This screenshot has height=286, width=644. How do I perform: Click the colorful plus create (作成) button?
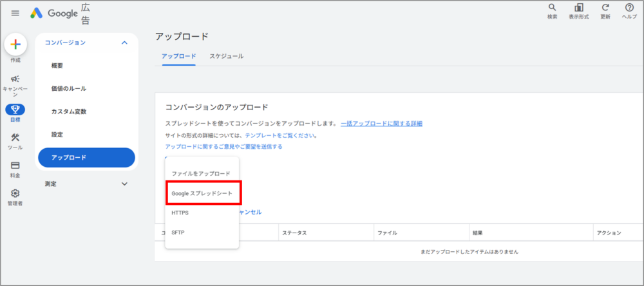pyautogui.click(x=15, y=44)
